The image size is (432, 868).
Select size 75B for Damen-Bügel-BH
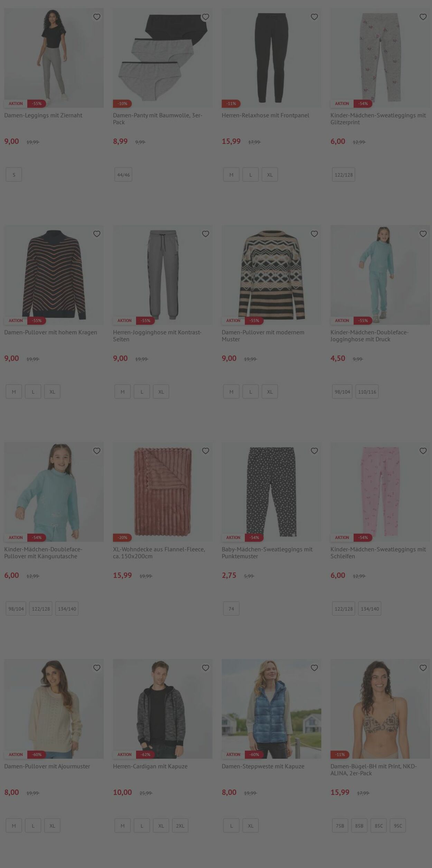click(x=340, y=825)
